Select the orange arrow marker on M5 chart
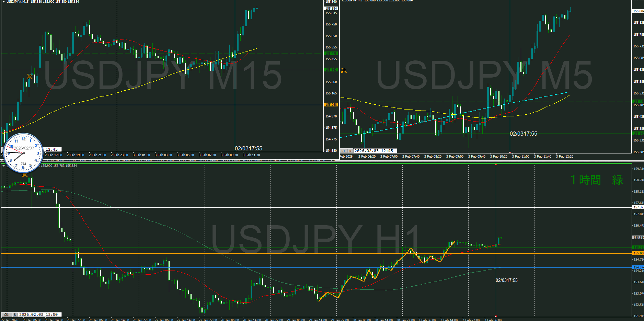Screen dimensions: 644x321 coord(344,70)
